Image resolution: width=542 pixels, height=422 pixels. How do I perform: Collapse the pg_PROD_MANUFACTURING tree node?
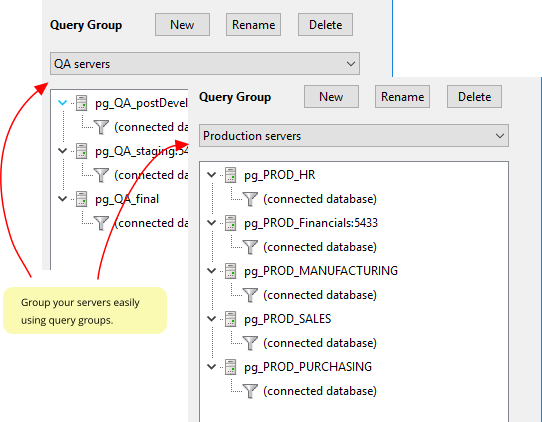coord(211,271)
